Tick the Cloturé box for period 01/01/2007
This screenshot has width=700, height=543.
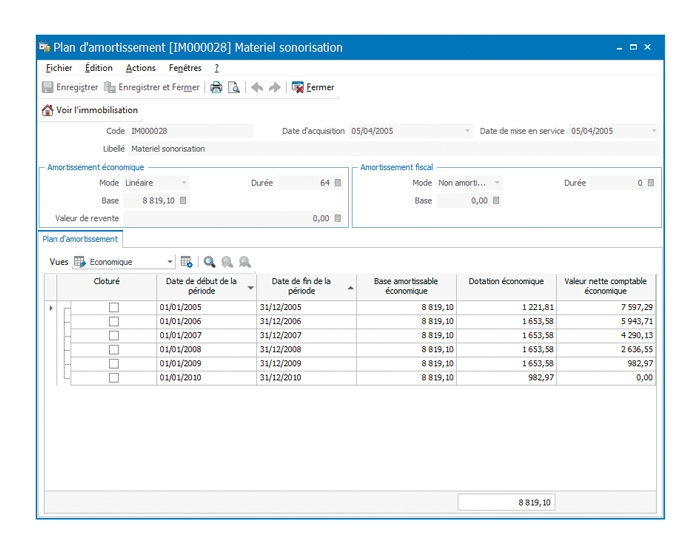point(113,336)
